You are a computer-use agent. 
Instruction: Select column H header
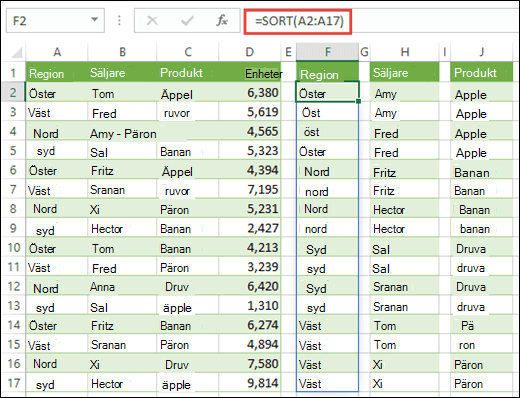[x=405, y=52]
